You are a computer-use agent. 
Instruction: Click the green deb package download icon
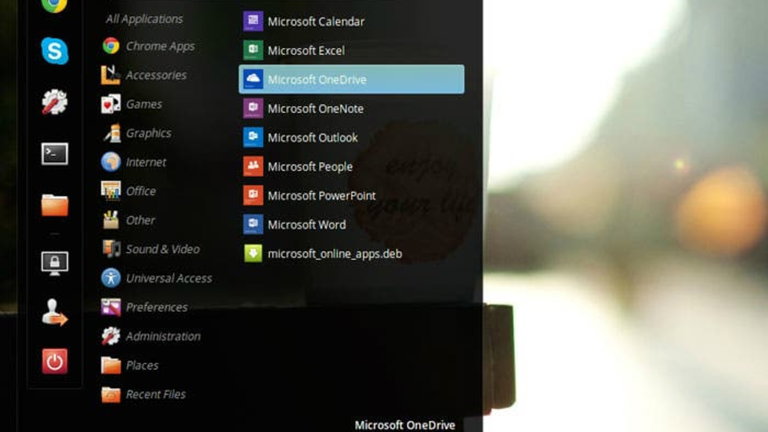click(253, 253)
